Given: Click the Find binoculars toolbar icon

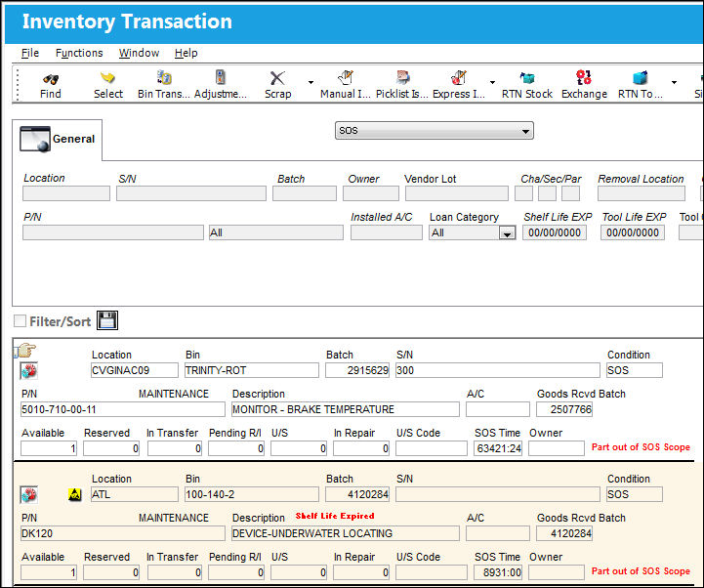Looking at the screenshot, I should point(51,79).
